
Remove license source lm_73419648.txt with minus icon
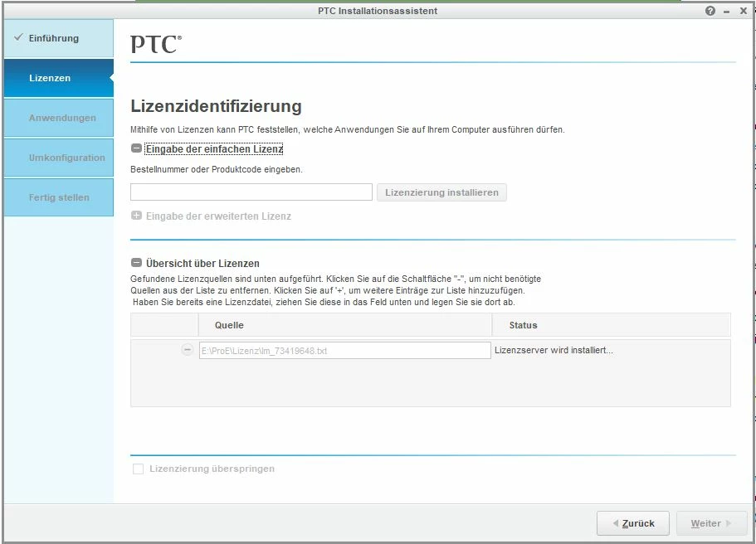188,350
